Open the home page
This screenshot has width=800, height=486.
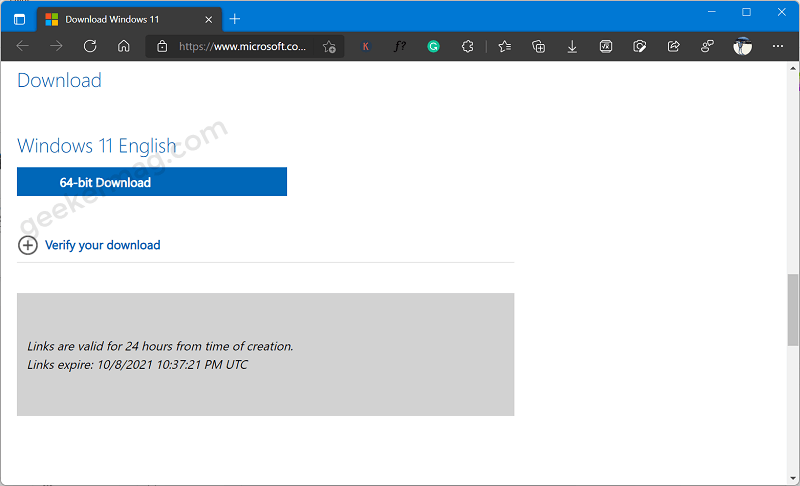click(x=123, y=46)
